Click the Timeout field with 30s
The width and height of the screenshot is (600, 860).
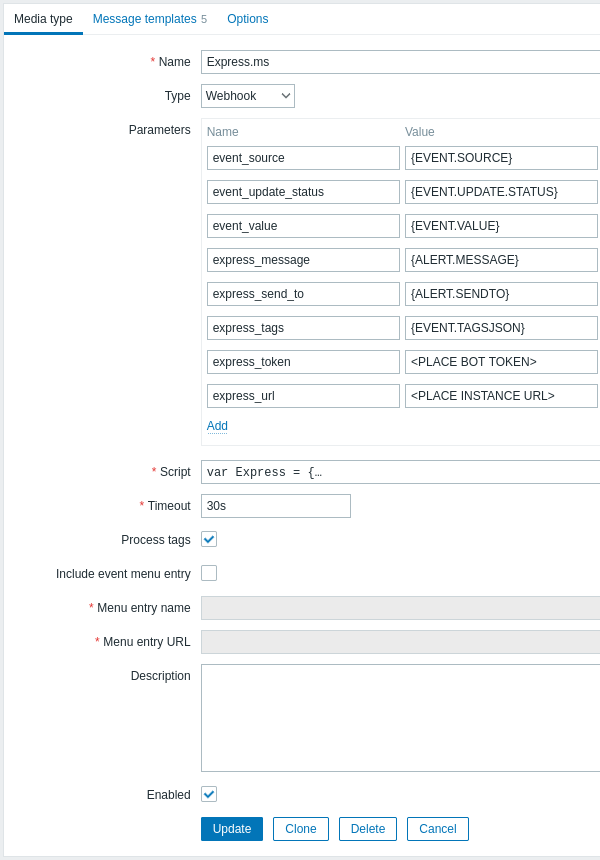click(276, 506)
